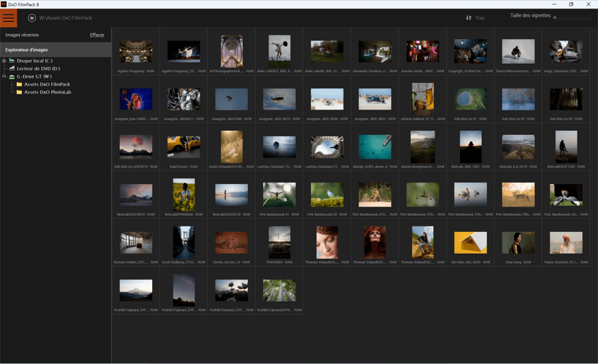Image resolution: width=598 pixels, height=364 pixels.
Task: Click the Assets DxO FilmPack folder icon
Action: point(19,84)
